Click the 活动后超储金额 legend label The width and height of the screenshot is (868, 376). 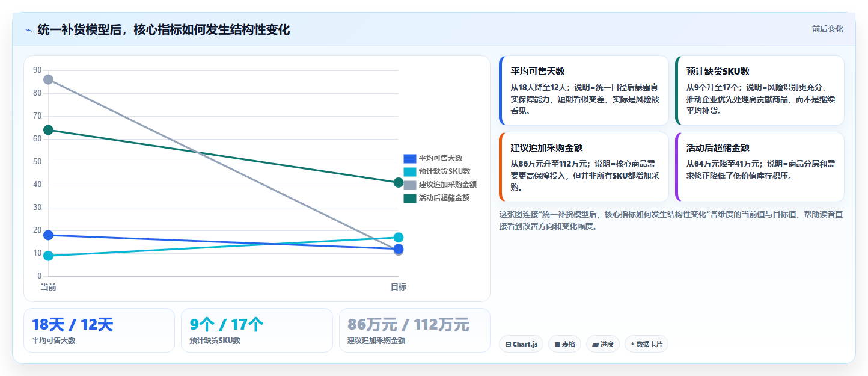444,198
